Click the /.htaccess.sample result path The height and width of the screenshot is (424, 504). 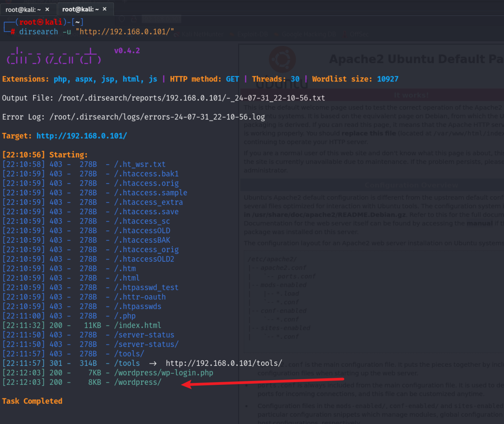(151, 193)
